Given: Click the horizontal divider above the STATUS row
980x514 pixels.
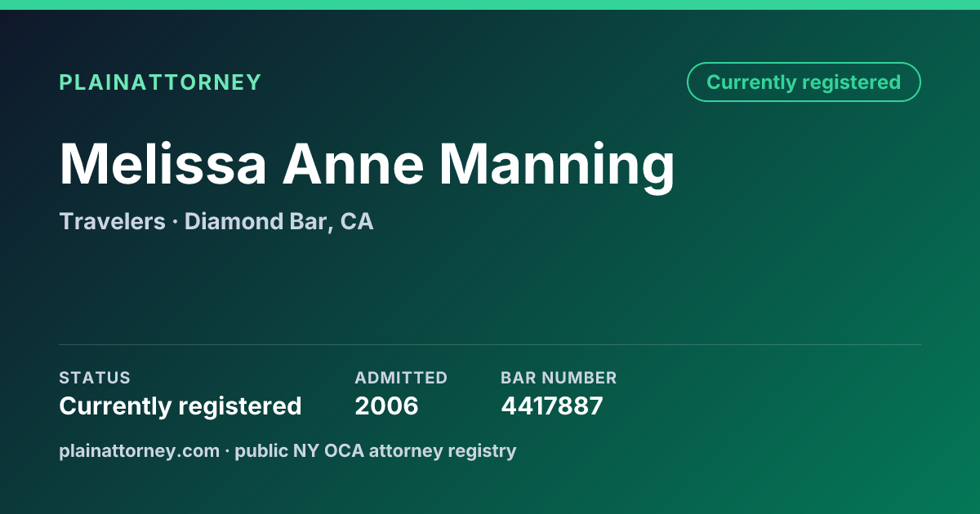Looking at the screenshot, I should (x=490, y=344).
